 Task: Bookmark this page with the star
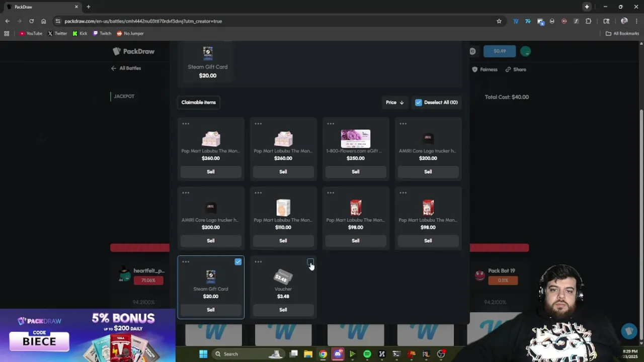499,21
